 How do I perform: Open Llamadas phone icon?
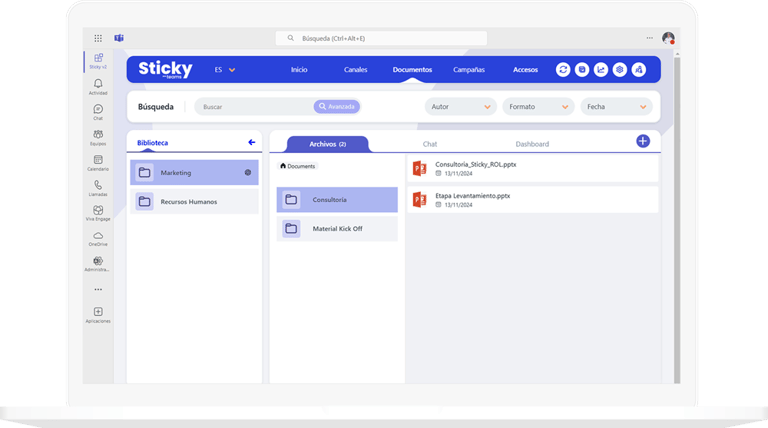point(98,188)
